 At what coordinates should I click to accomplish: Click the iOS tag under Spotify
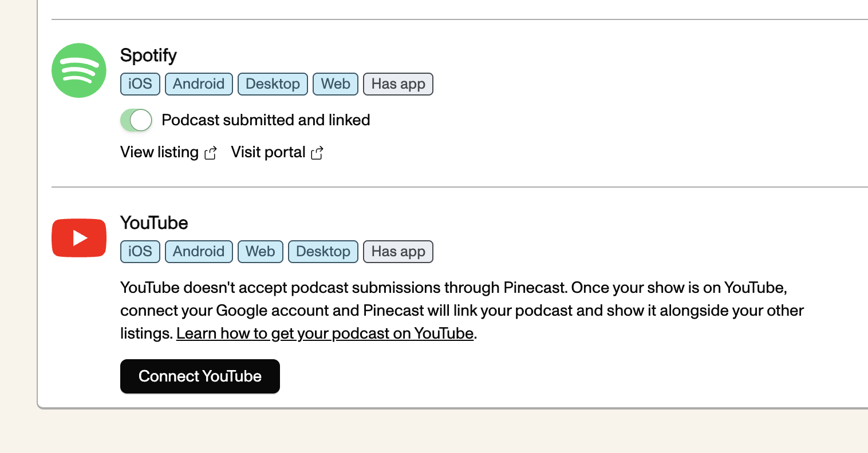click(140, 84)
